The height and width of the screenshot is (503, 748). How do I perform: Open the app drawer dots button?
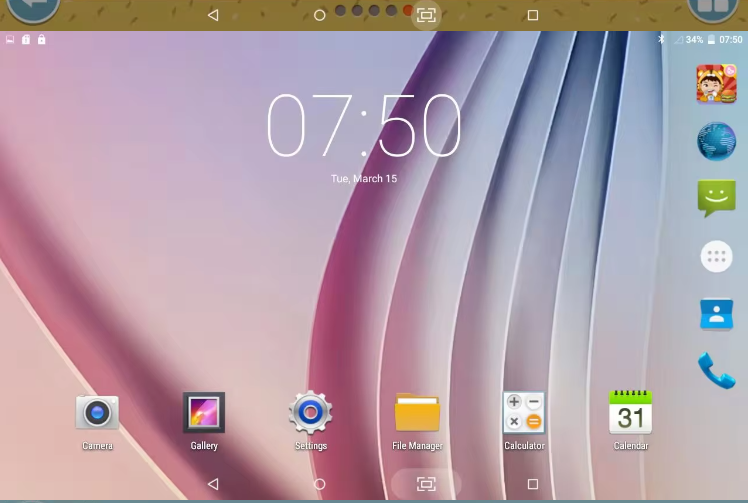click(x=717, y=257)
